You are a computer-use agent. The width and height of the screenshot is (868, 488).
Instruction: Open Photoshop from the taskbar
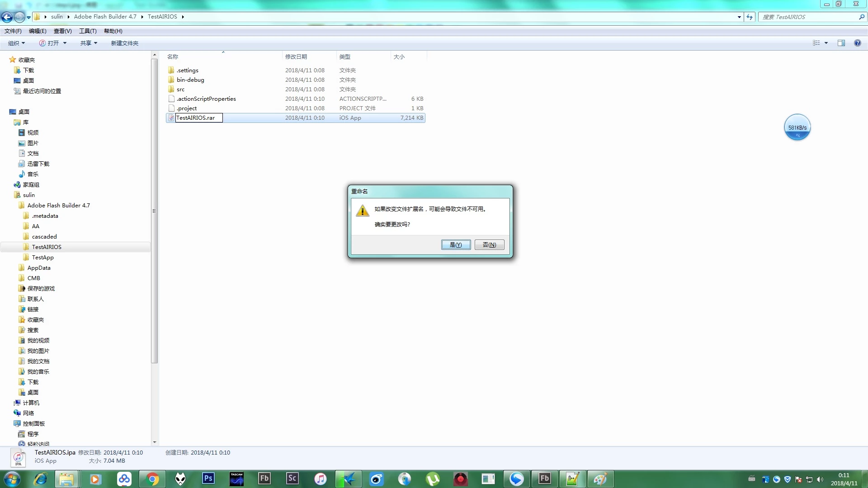point(208,479)
